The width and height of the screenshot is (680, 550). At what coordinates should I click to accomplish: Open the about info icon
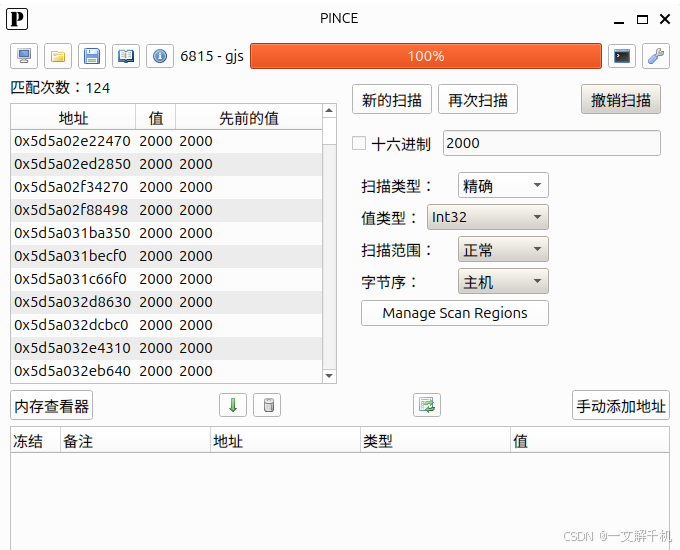coord(160,56)
